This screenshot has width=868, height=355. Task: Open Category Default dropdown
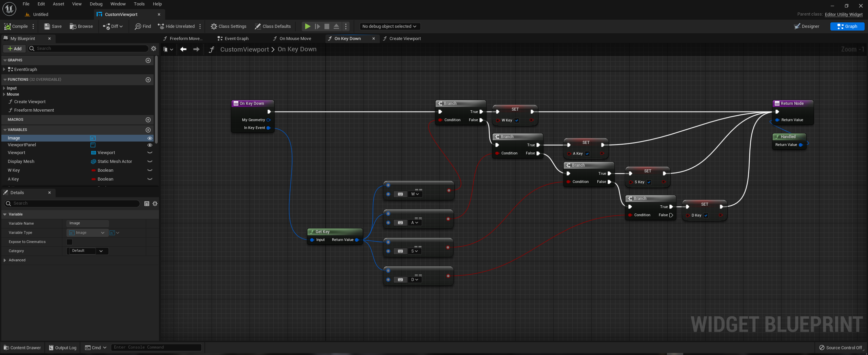[87, 251]
